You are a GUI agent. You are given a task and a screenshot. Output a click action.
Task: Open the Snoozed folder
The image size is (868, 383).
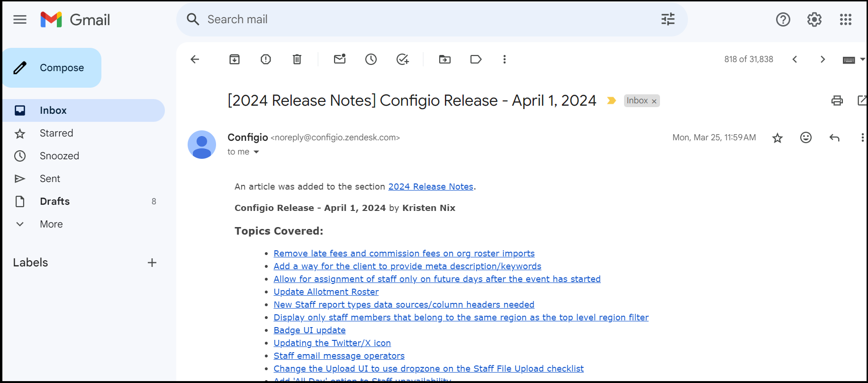click(x=83, y=156)
